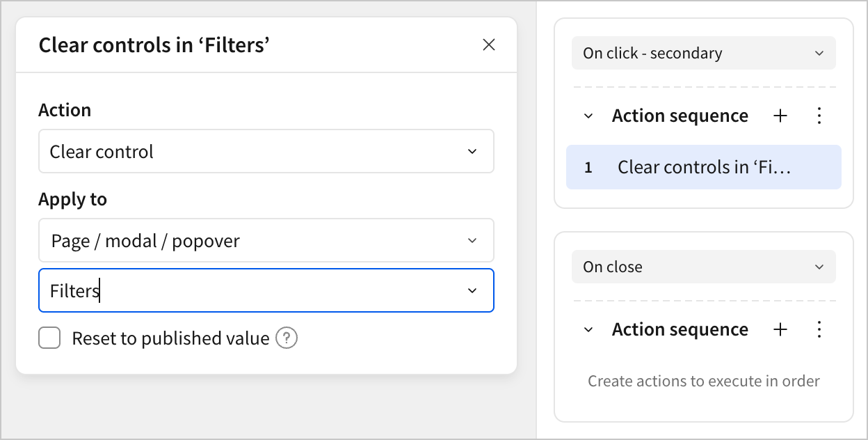868x440 pixels.
Task: Focus the Filters text input field
Action: pyautogui.click(x=243, y=290)
